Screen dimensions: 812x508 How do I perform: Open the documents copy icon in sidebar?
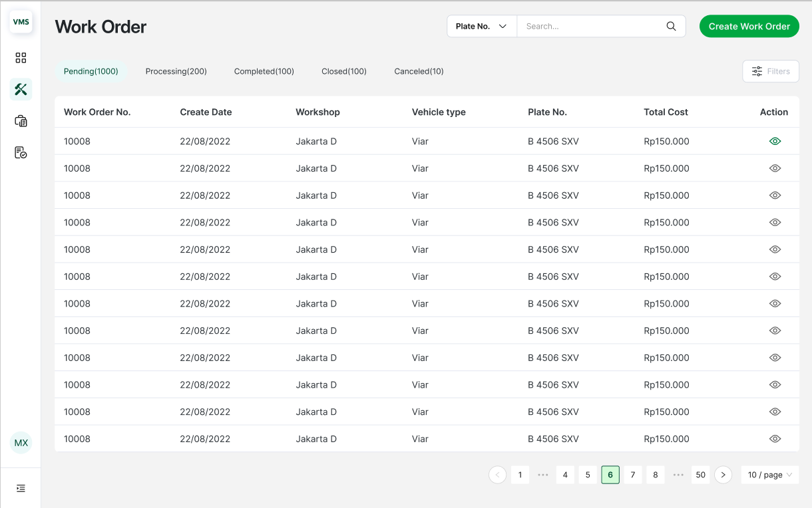pos(21,121)
